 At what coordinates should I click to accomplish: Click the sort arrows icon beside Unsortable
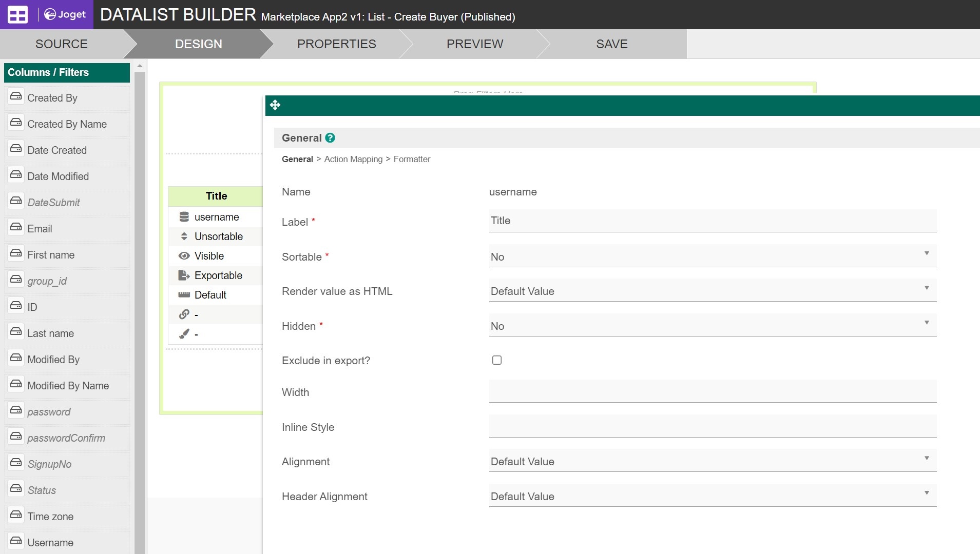(184, 236)
